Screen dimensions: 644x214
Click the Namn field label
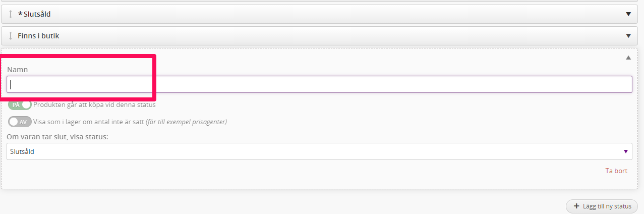pyautogui.click(x=17, y=69)
